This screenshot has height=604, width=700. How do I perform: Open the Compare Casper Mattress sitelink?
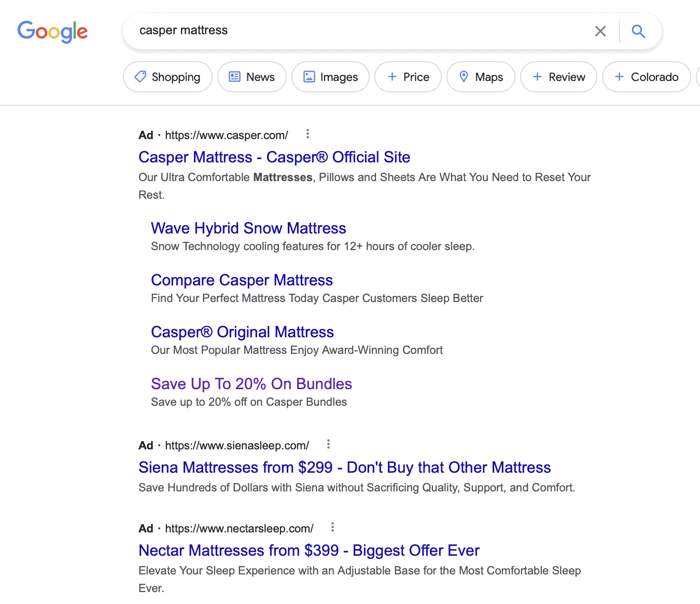pos(242,280)
